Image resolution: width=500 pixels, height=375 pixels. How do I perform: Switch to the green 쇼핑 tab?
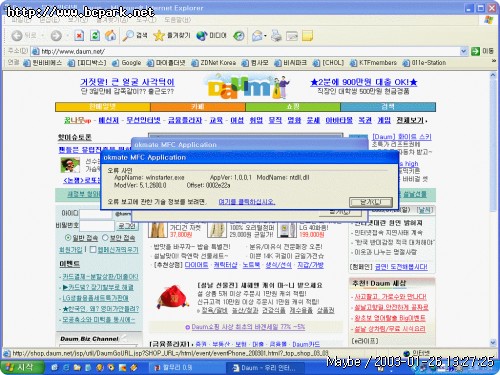[293, 107]
